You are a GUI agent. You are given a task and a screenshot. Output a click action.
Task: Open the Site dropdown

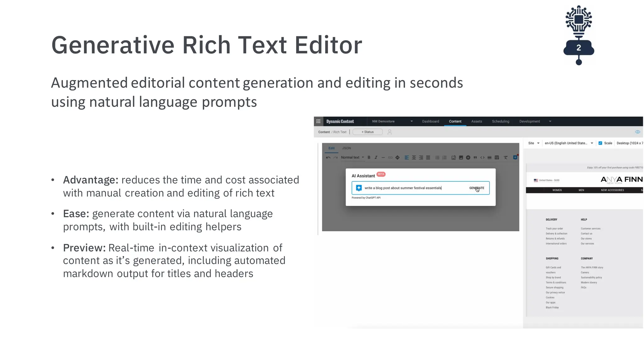click(x=534, y=143)
